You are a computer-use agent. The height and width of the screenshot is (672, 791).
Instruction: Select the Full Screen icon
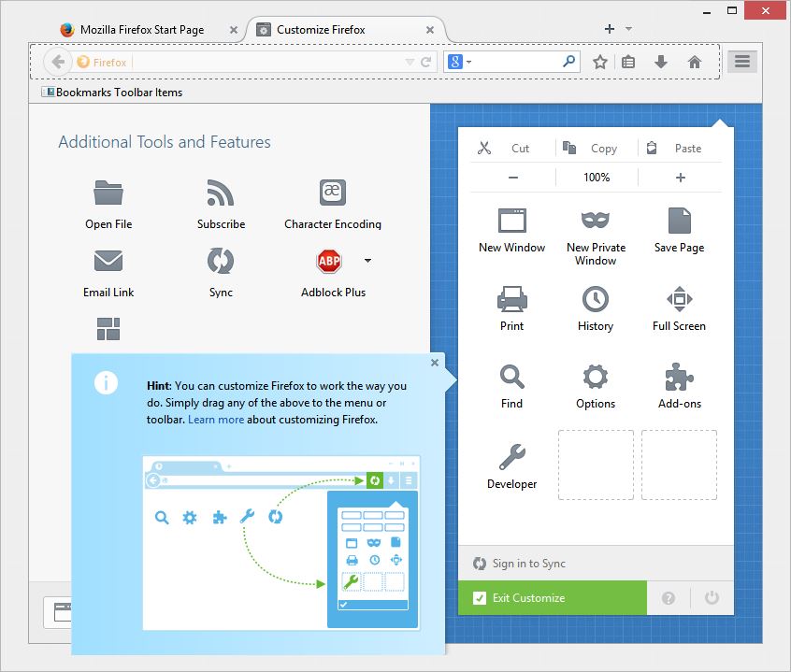pos(679,299)
